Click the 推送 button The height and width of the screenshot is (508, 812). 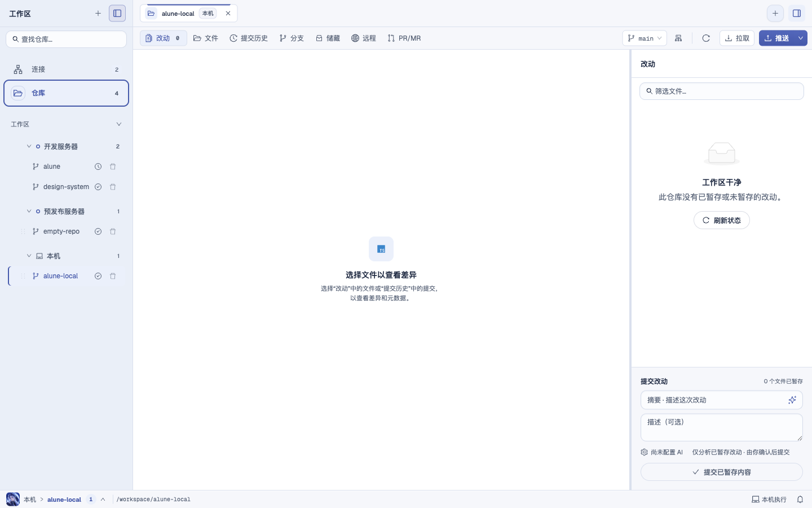[776, 38]
